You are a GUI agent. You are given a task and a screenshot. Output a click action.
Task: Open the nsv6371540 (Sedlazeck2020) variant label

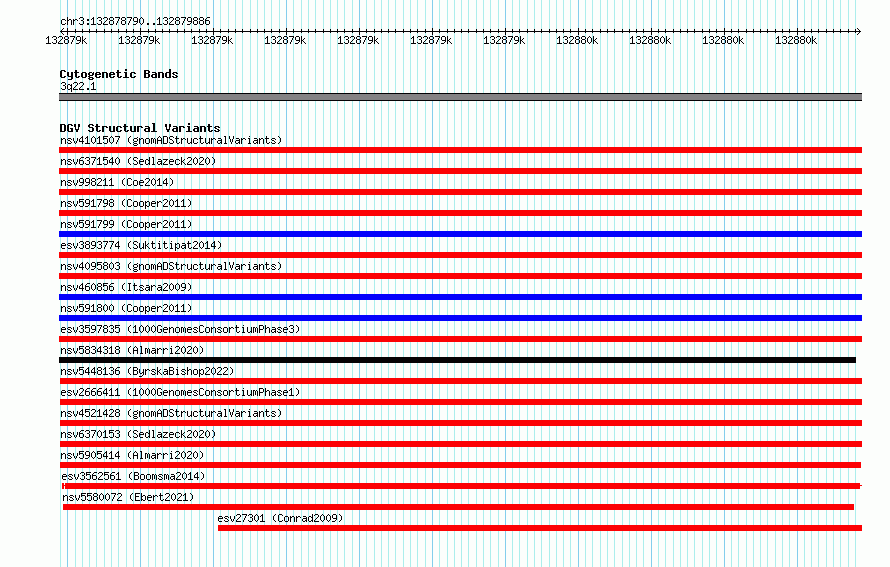(x=138, y=161)
